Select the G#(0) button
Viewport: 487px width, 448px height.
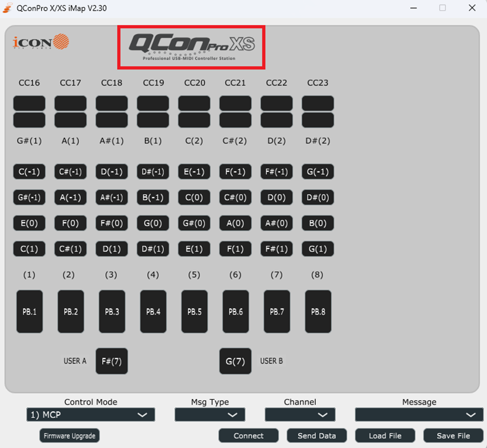pos(194,223)
